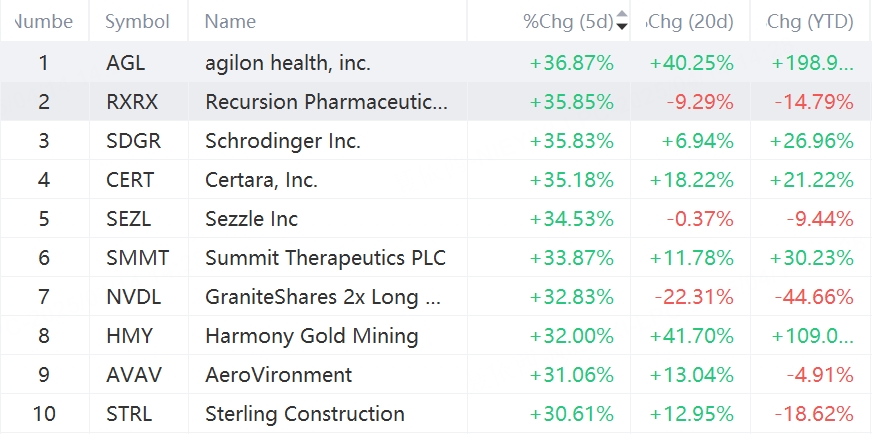Open the AGL ticker symbol
Image resolution: width=872 pixels, height=434 pixels.
point(125,63)
